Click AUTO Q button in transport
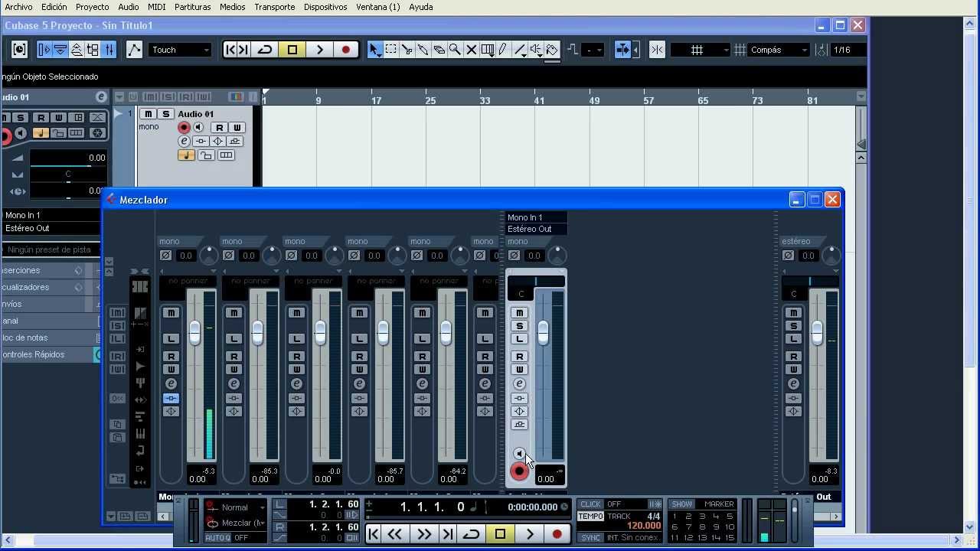980x551 pixels. click(x=217, y=538)
